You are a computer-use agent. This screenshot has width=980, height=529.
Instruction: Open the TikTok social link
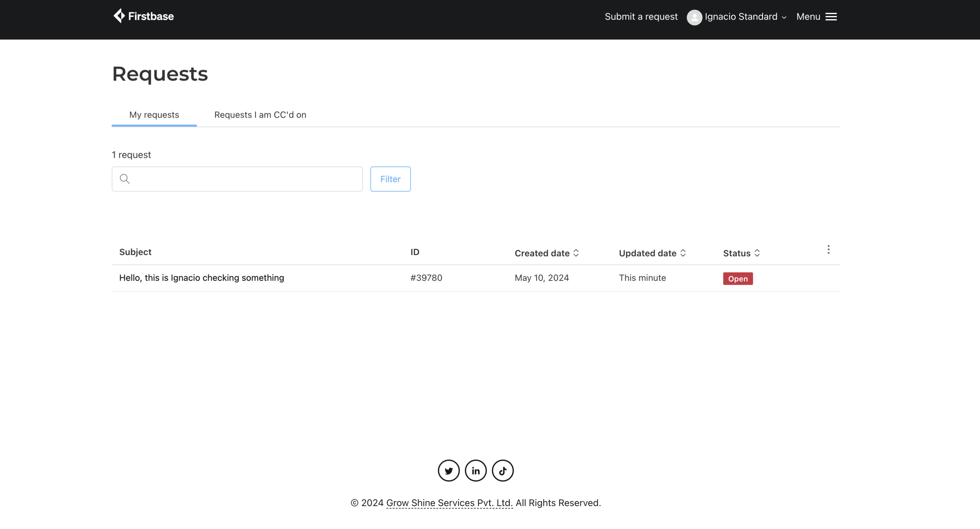pos(503,471)
